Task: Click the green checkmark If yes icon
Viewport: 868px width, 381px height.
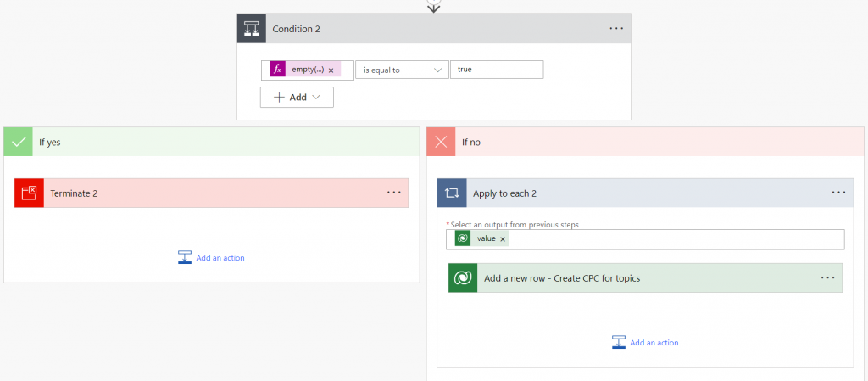Action: point(18,142)
